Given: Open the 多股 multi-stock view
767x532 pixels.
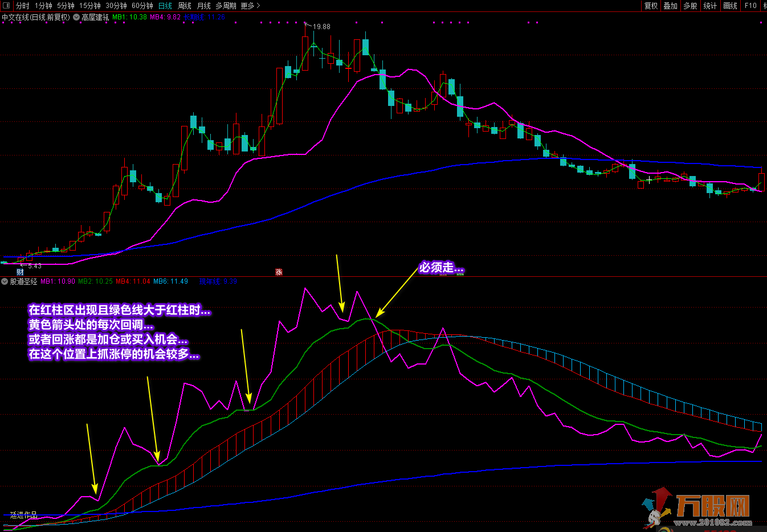Looking at the screenshot, I should point(690,6).
